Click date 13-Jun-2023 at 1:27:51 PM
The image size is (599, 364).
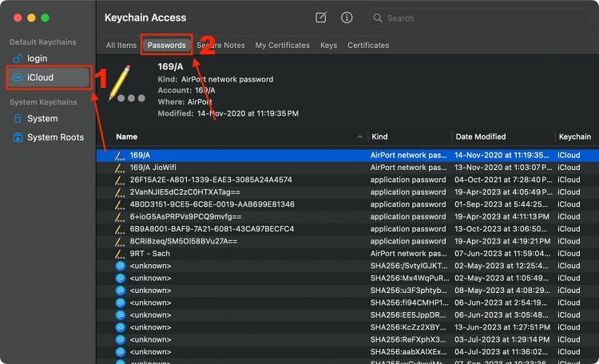[502, 327]
